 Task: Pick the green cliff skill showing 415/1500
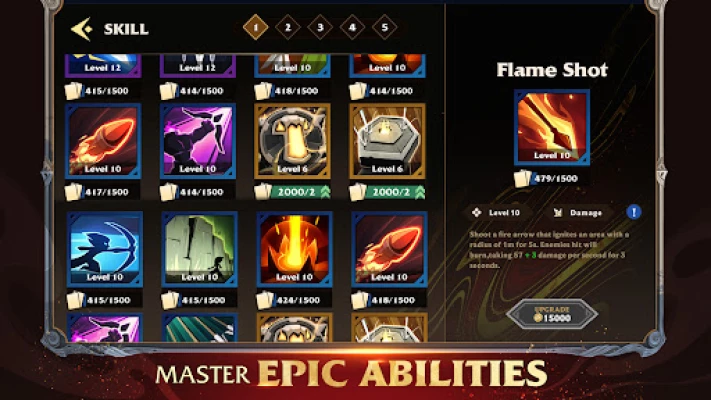click(200, 249)
